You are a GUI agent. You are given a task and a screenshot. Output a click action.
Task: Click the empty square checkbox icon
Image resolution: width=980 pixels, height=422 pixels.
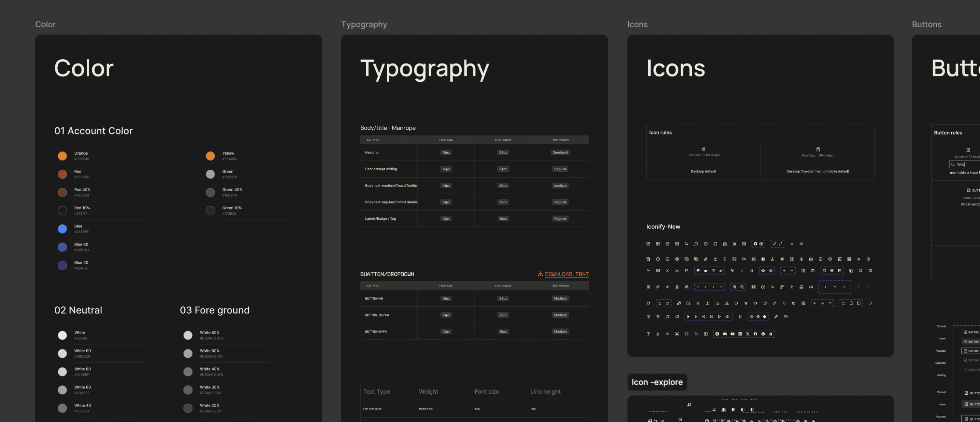(x=824, y=271)
